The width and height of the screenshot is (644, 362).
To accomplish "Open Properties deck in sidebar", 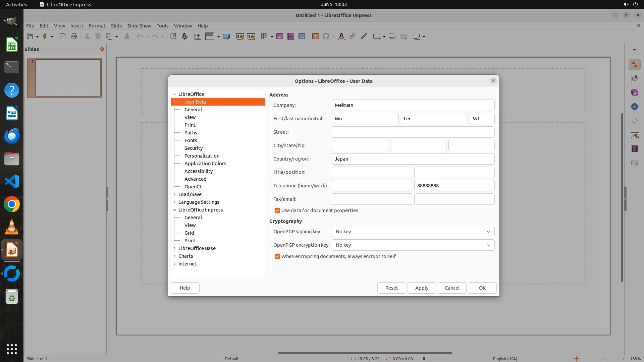I will tap(634, 64).
